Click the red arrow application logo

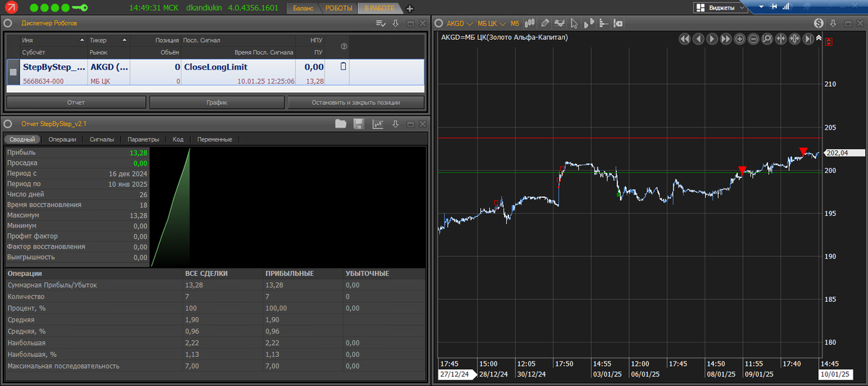(x=12, y=8)
